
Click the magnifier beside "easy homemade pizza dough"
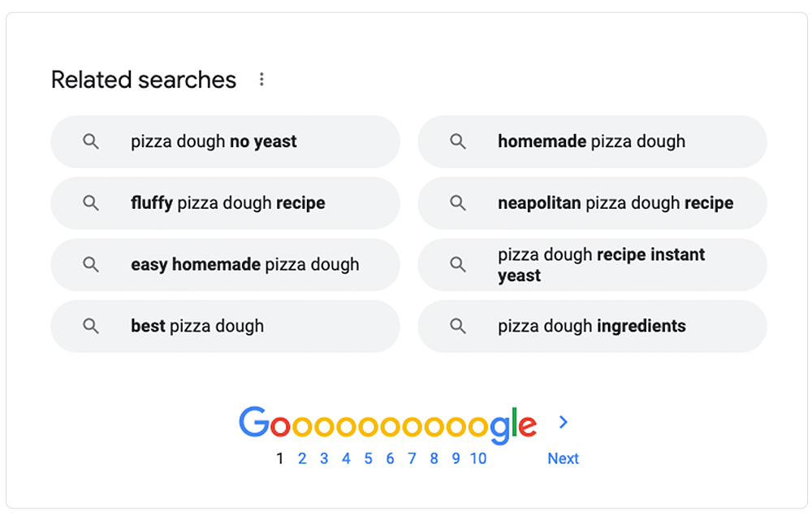click(91, 265)
